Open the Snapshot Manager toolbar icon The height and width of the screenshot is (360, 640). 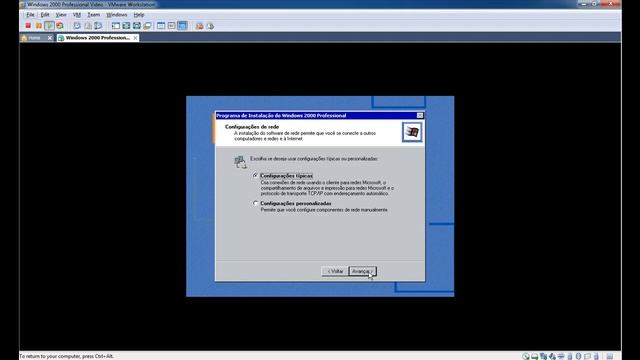click(98, 26)
